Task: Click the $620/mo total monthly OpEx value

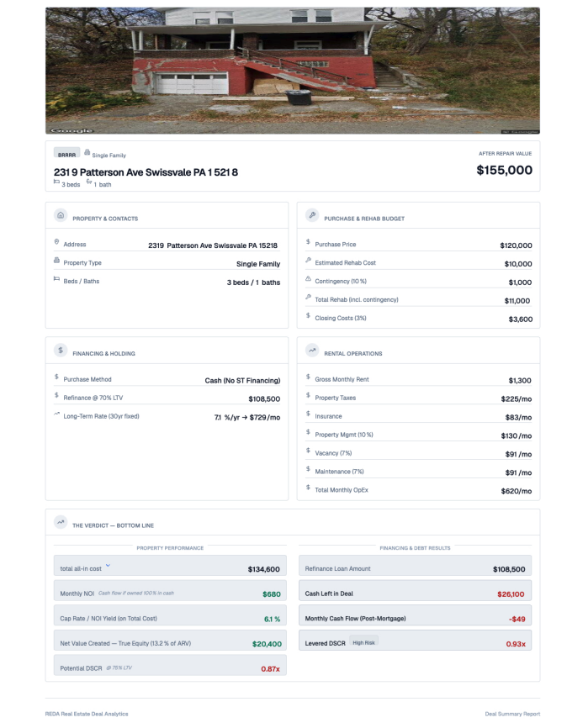Action: [517, 491]
